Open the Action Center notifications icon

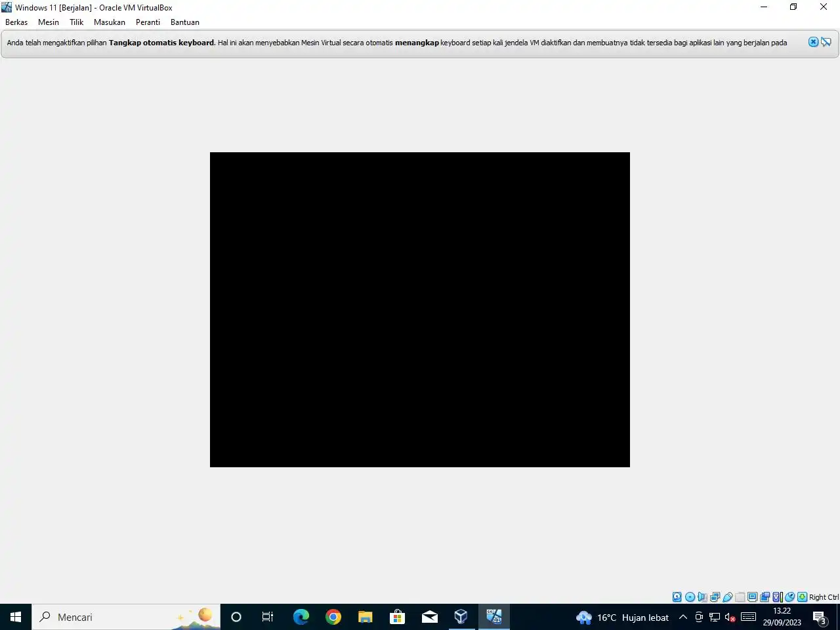pos(820,617)
